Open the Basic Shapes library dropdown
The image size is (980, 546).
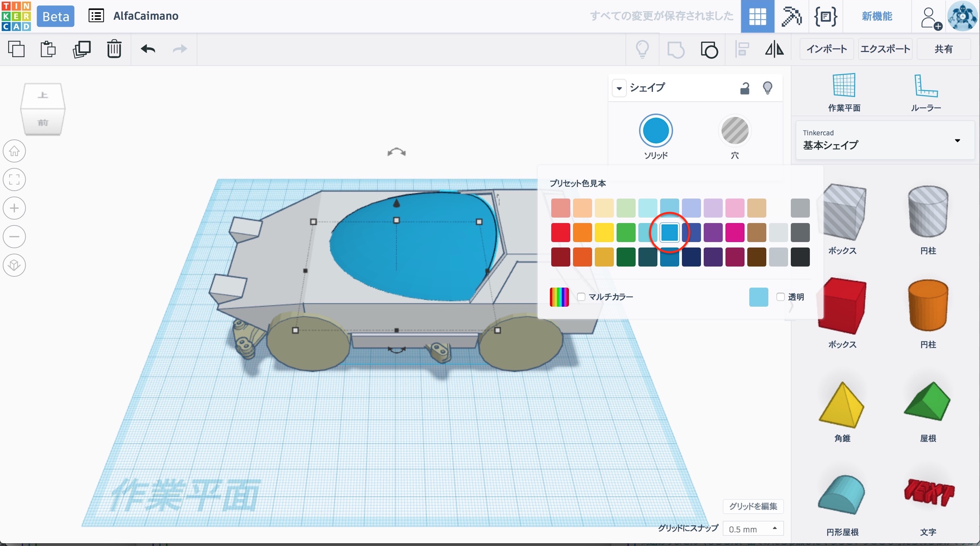[x=885, y=140]
